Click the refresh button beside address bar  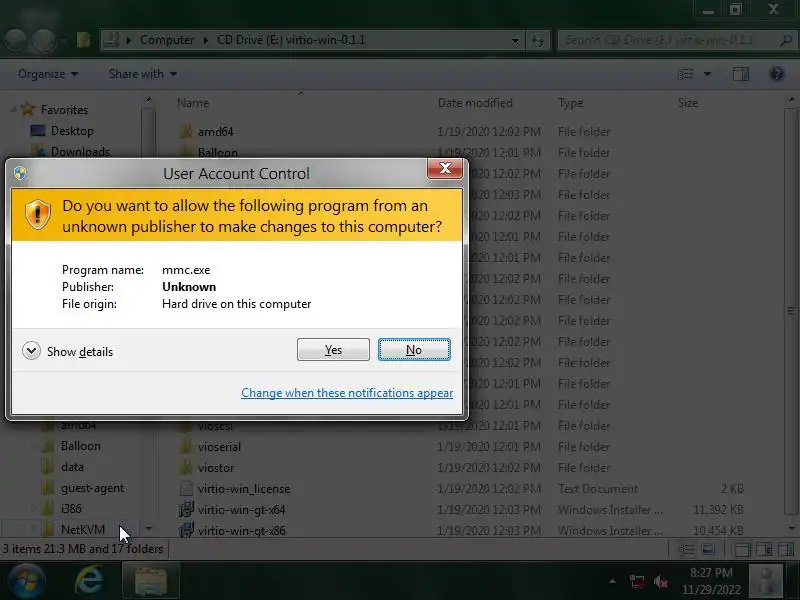click(538, 40)
